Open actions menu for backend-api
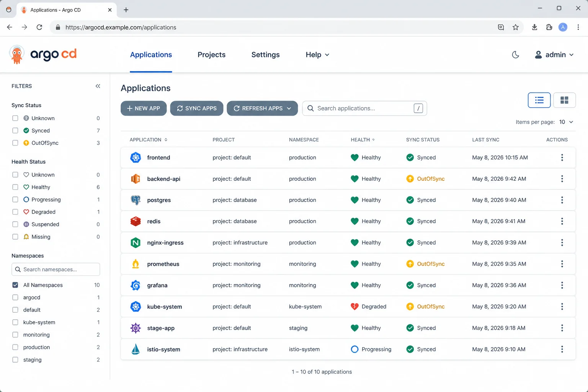Screen dimensions: 588x392 [562, 179]
